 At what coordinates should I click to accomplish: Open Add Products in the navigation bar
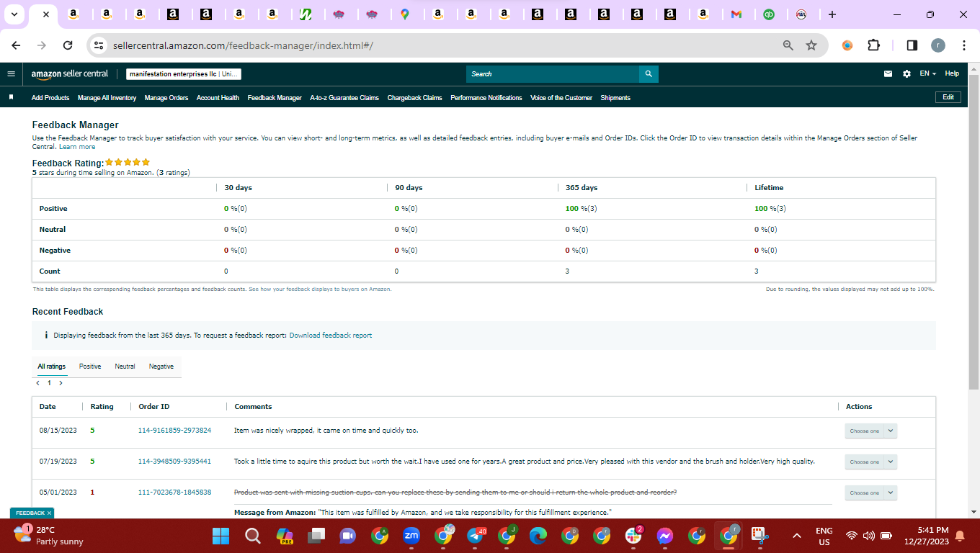click(x=50, y=98)
